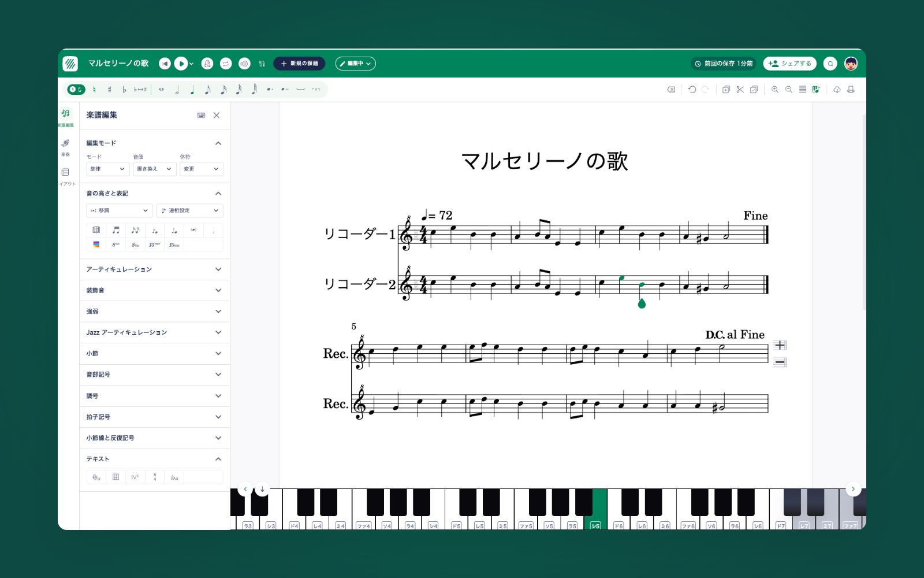Open the 移調 dropdown

(120, 210)
